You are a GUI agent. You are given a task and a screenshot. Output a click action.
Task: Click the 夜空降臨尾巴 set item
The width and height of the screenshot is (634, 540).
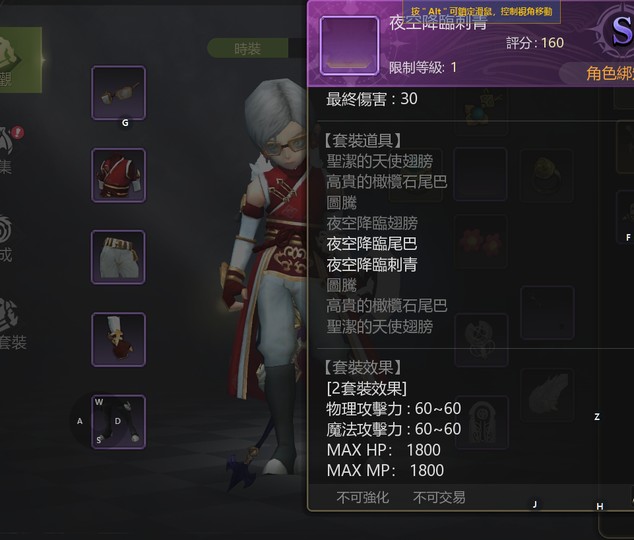(x=372, y=244)
